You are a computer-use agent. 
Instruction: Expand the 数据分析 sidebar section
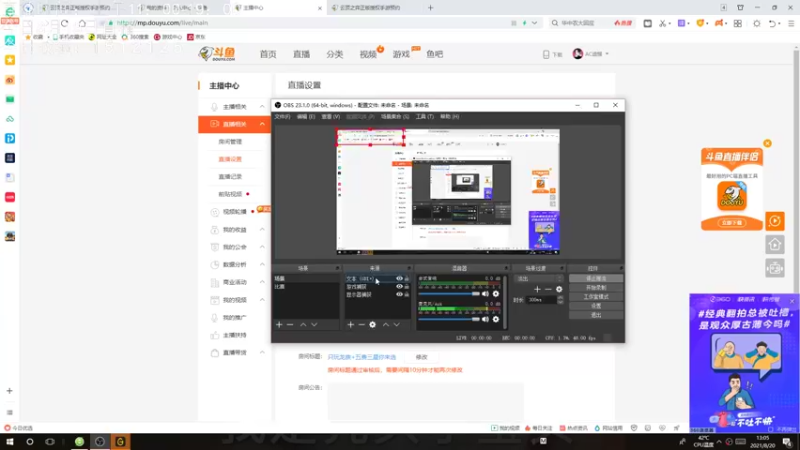[262, 264]
